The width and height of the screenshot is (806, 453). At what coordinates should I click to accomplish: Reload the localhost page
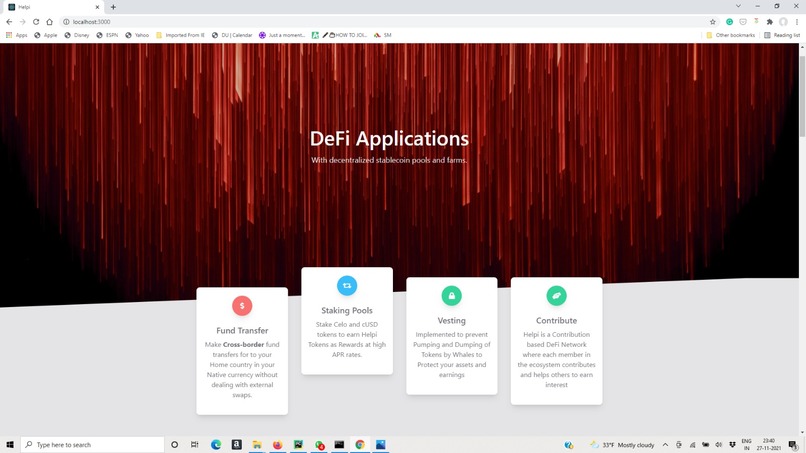pyautogui.click(x=36, y=22)
